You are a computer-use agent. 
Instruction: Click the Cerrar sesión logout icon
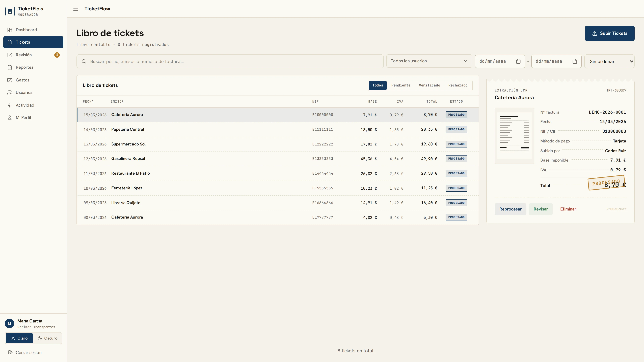(x=10, y=352)
